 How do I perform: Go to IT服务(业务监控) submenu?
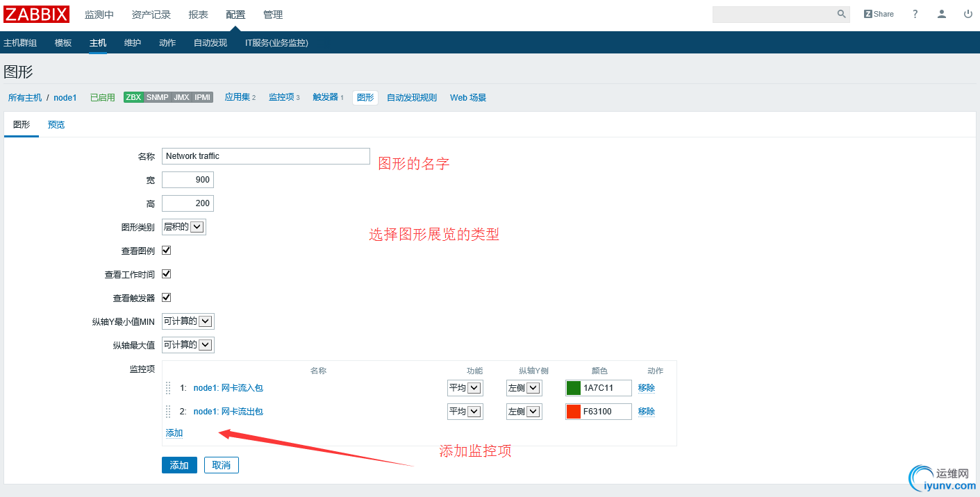pos(276,43)
